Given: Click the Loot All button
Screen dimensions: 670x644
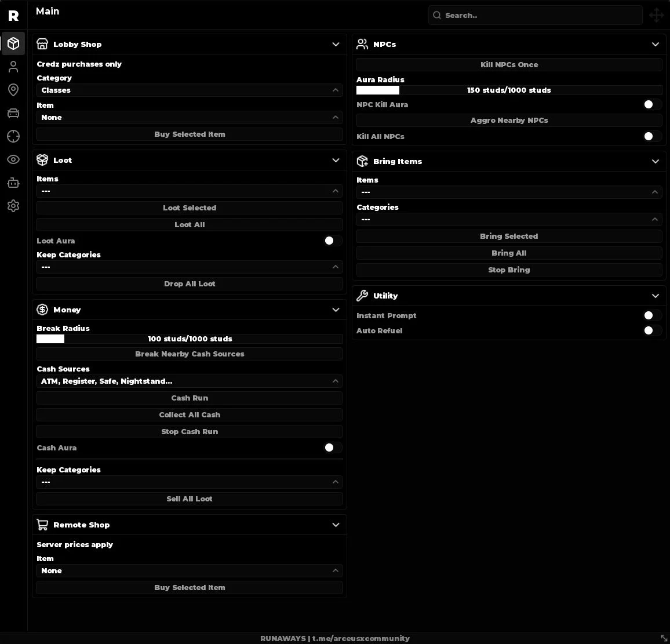Looking at the screenshot, I should pos(190,225).
